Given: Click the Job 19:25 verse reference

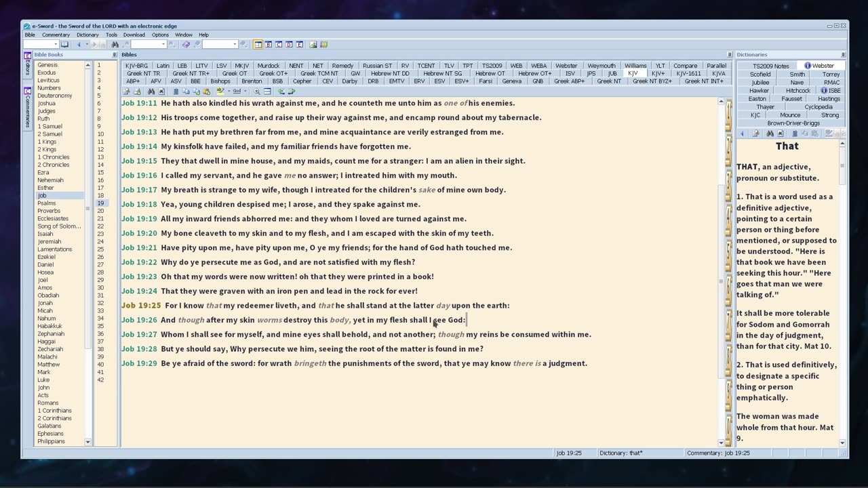Looking at the screenshot, I should click(140, 306).
